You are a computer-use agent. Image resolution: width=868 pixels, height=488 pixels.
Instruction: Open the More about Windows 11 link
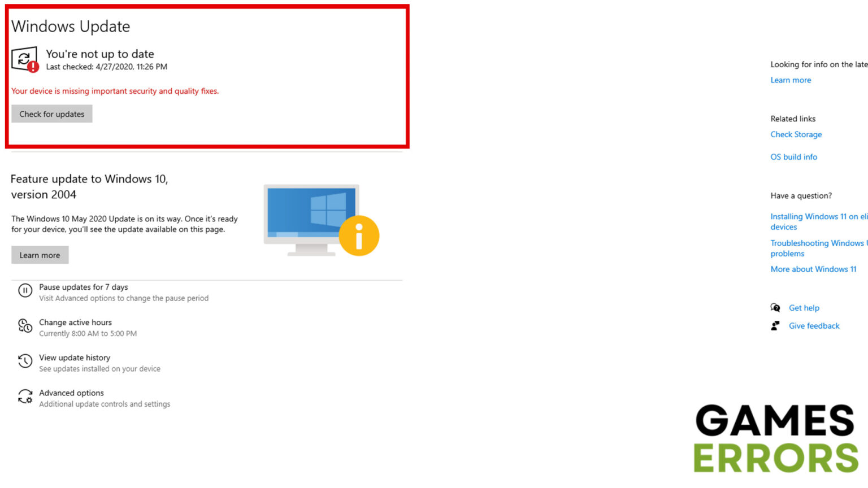tap(813, 269)
